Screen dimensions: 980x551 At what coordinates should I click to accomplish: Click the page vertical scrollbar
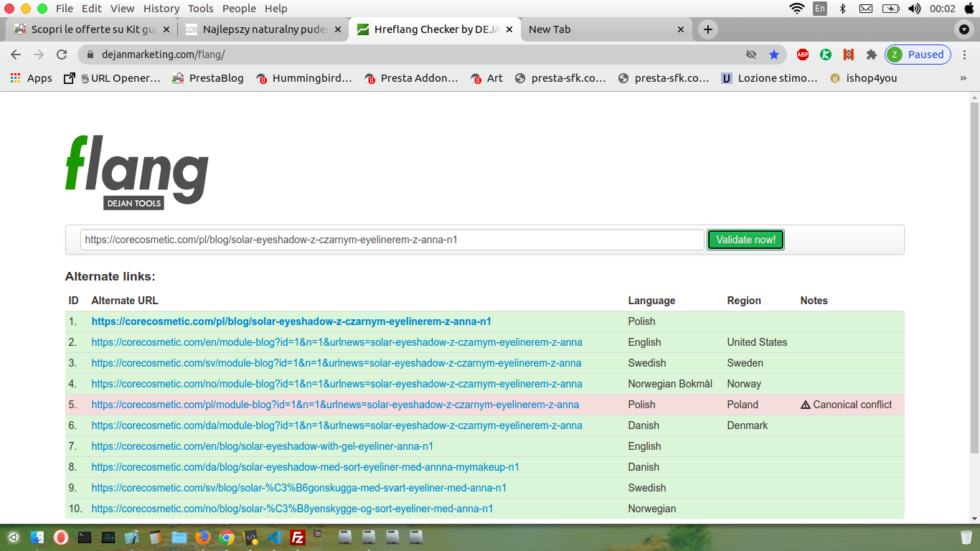tap(974, 276)
